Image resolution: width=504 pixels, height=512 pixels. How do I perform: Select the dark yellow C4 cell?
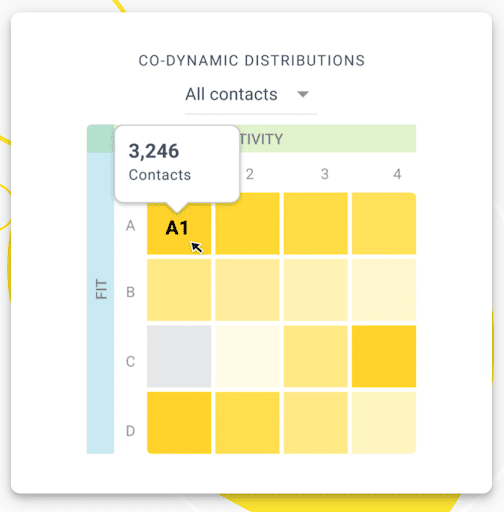tap(384, 356)
